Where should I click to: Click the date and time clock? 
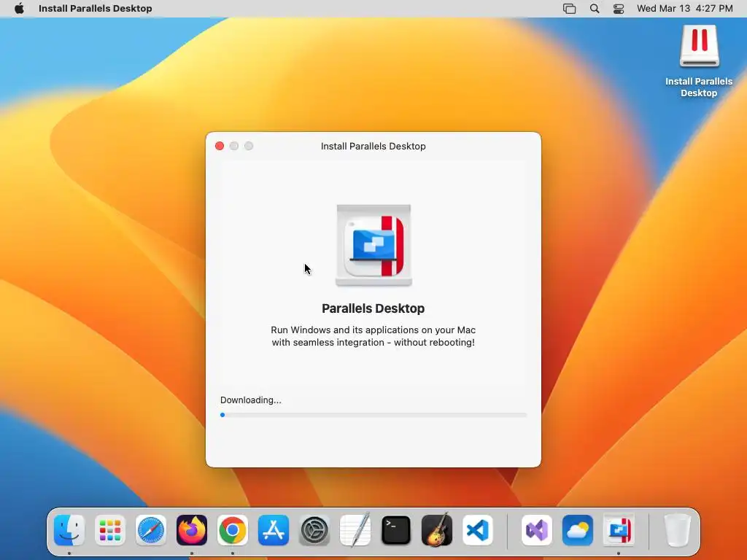click(x=684, y=9)
